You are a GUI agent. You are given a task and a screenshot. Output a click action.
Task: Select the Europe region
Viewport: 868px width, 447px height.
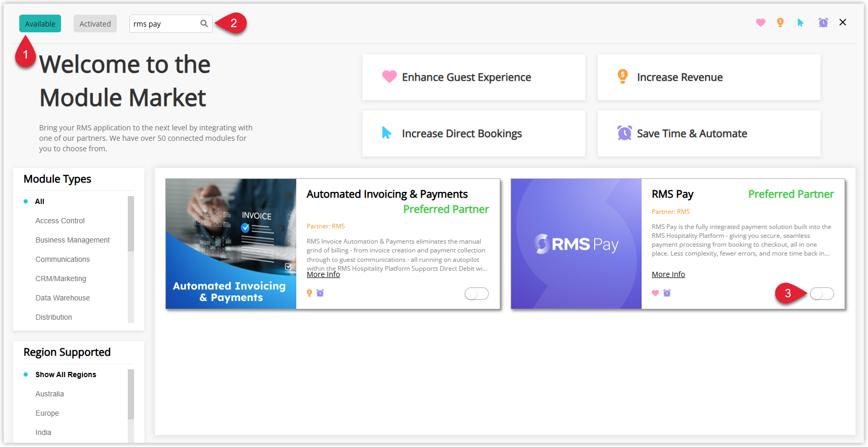[x=47, y=413]
